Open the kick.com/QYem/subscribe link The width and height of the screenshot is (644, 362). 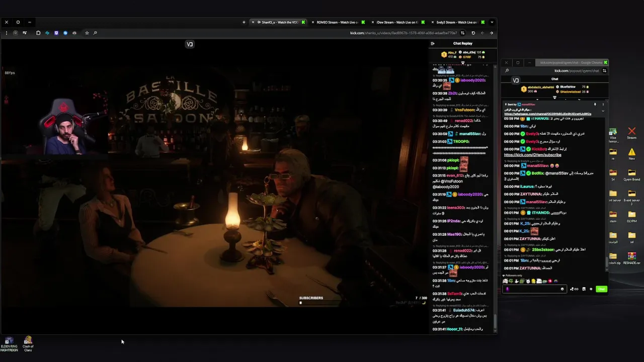(x=532, y=155)
